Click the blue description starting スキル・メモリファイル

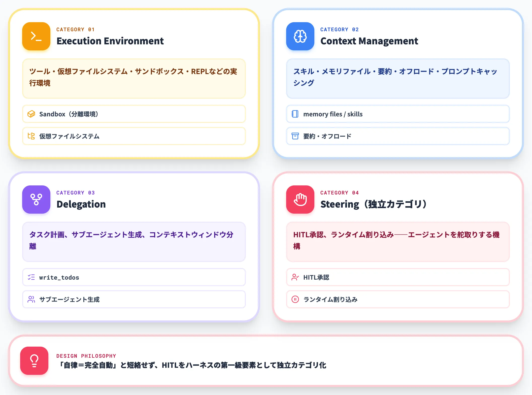pos(398,79)
